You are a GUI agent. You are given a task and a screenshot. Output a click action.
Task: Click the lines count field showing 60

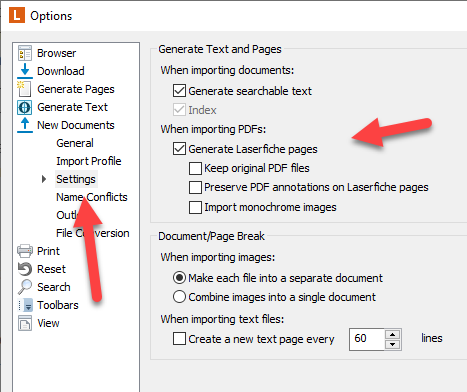(367, 339)
